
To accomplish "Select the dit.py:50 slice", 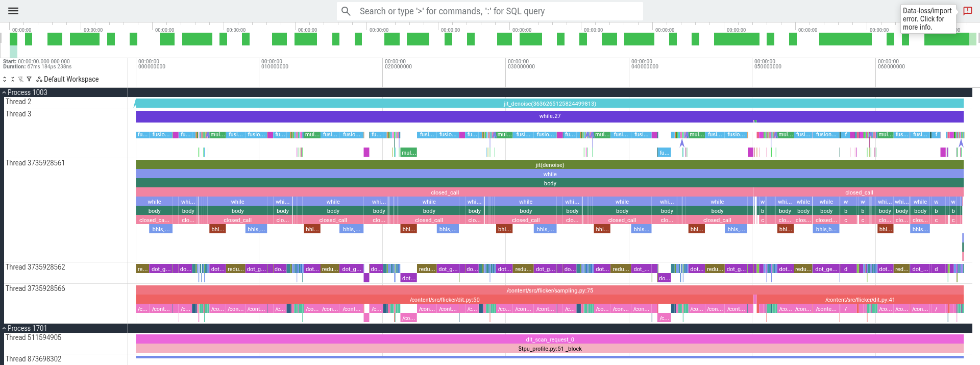I will (x=445, y=300).
